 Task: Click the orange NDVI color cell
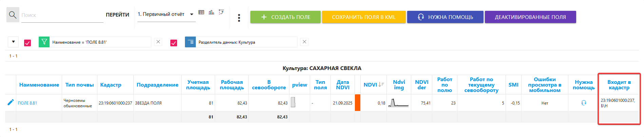click(357, 103)
